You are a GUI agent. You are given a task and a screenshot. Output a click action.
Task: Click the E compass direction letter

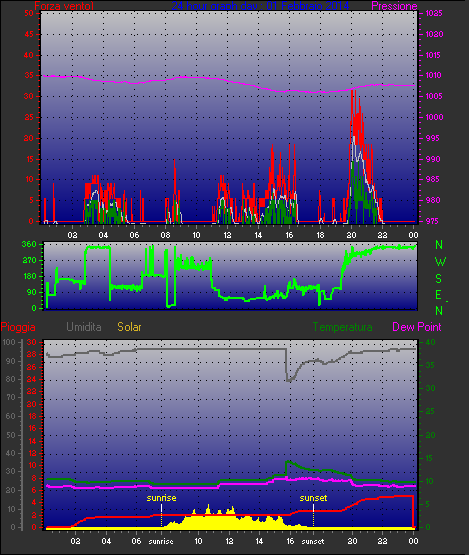[x=439, y=295]
